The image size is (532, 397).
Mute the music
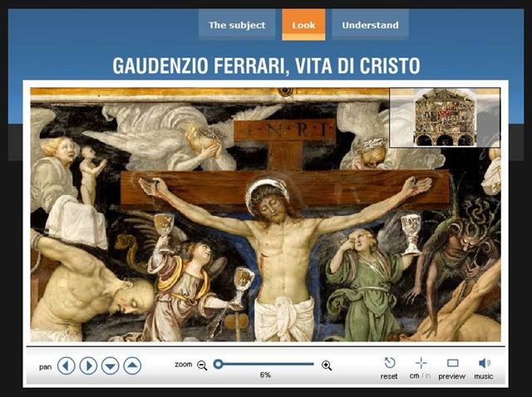coord(484,363)
